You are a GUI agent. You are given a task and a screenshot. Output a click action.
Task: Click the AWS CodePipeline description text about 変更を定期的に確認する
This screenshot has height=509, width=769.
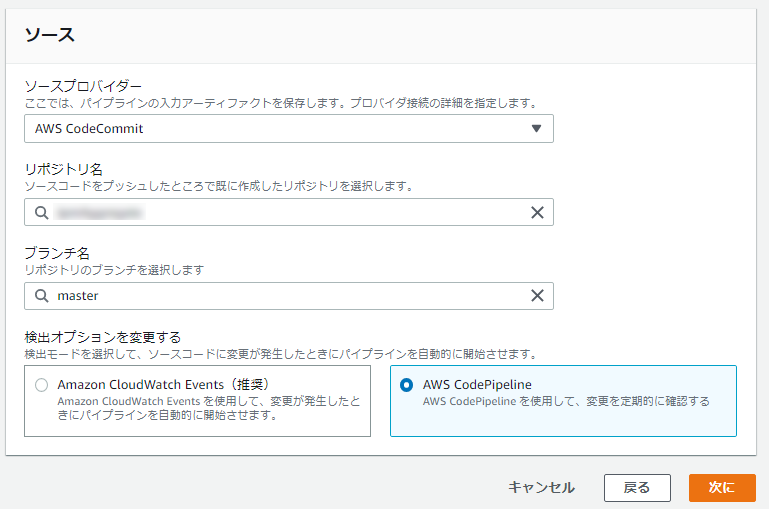(x=566, y=402)
